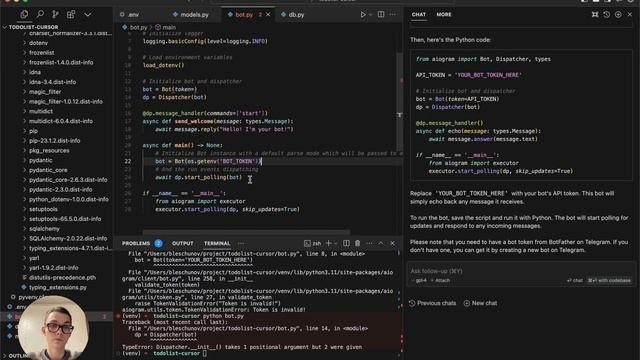Image resolution: width=640 pixels, height=360 pixels.
Task: Switch to the MORE tab in chat
Action: [444, 14]
